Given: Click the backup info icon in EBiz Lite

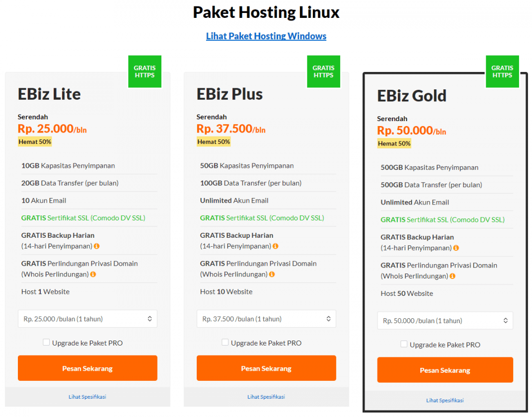Looking at the screenshot, I should (x=97, y=246).
